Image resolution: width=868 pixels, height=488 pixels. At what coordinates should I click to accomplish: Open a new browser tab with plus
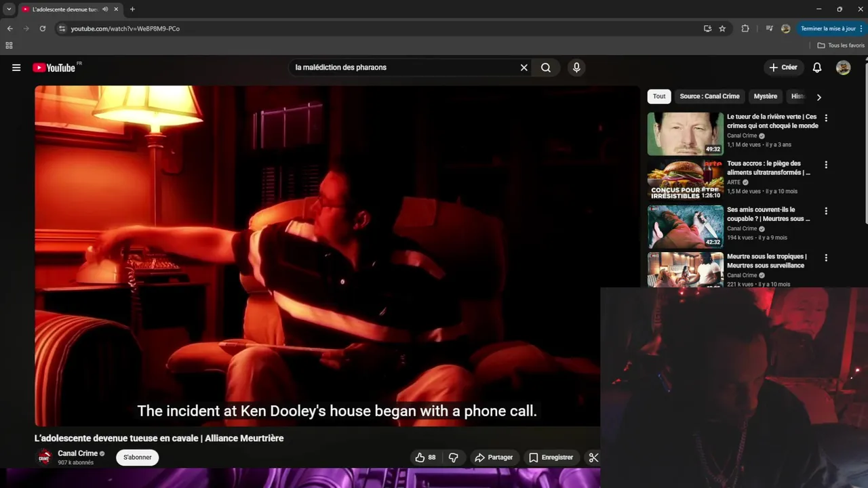point(132,9)
